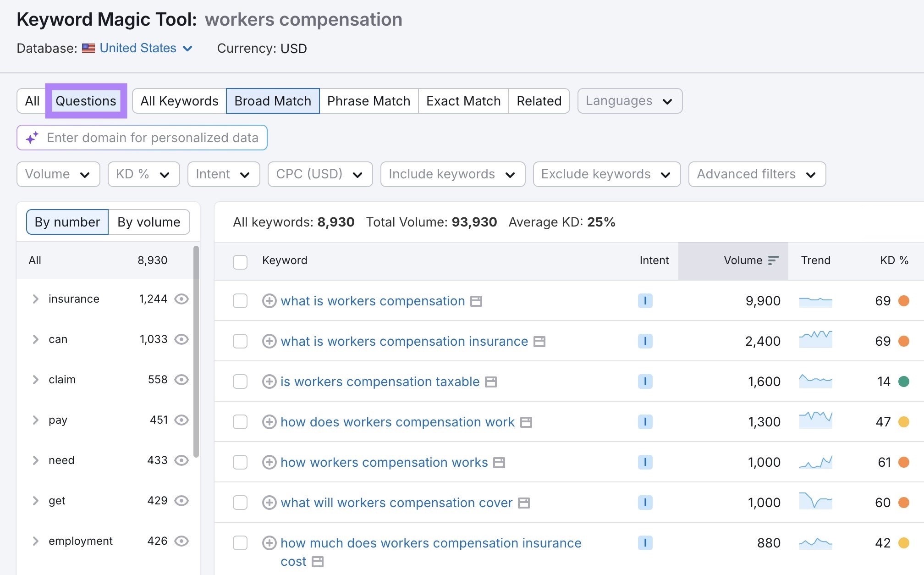Select the Exact Match tab
The width and height of the screenshot is (924, 575).
tap(463, 101)
